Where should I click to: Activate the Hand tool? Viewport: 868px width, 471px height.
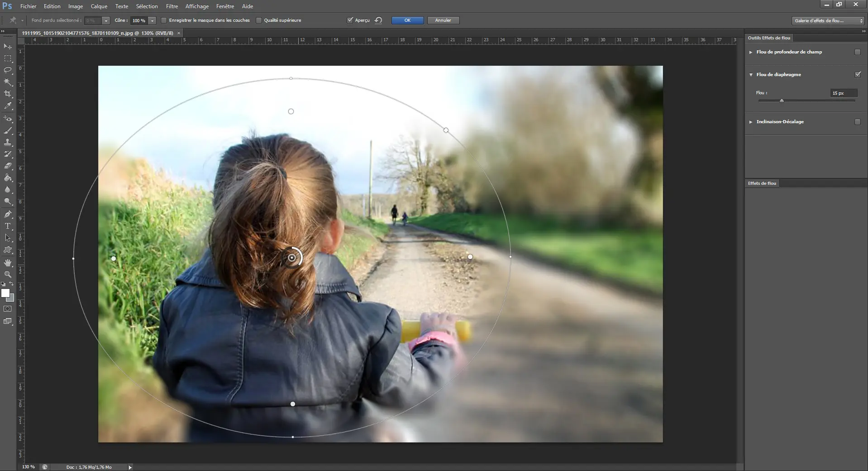click(x=8, y=263)
